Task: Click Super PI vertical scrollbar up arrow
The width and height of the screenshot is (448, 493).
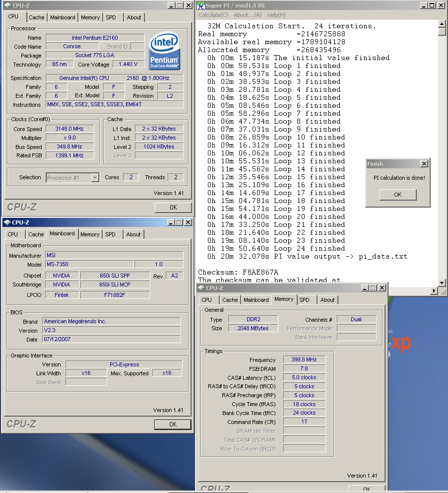Action: pos(442,24)
